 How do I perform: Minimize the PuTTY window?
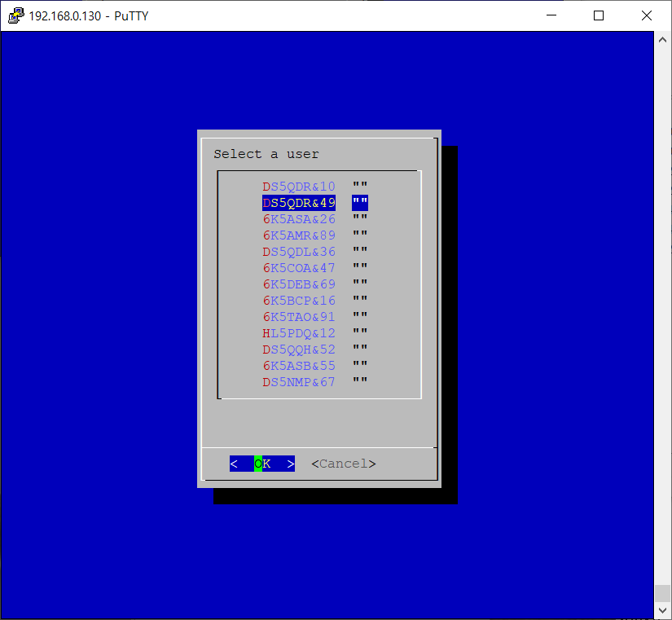(551, 15)
